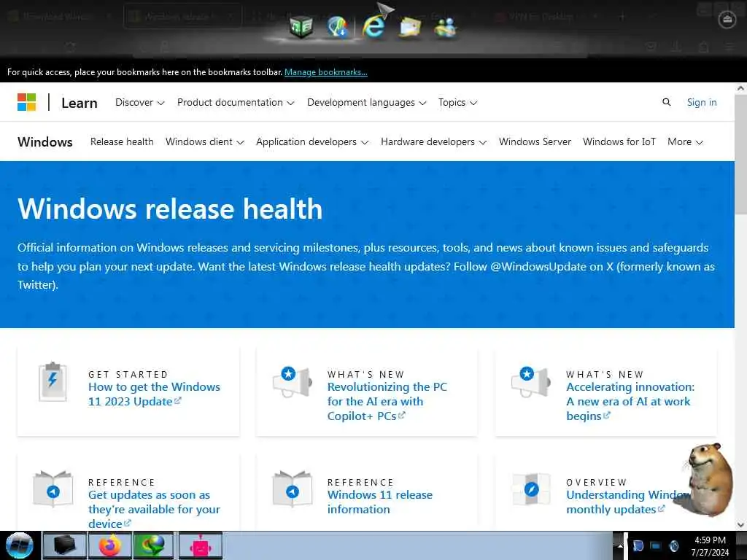Switch to Firefox in the taskbar

click(109, 545)
